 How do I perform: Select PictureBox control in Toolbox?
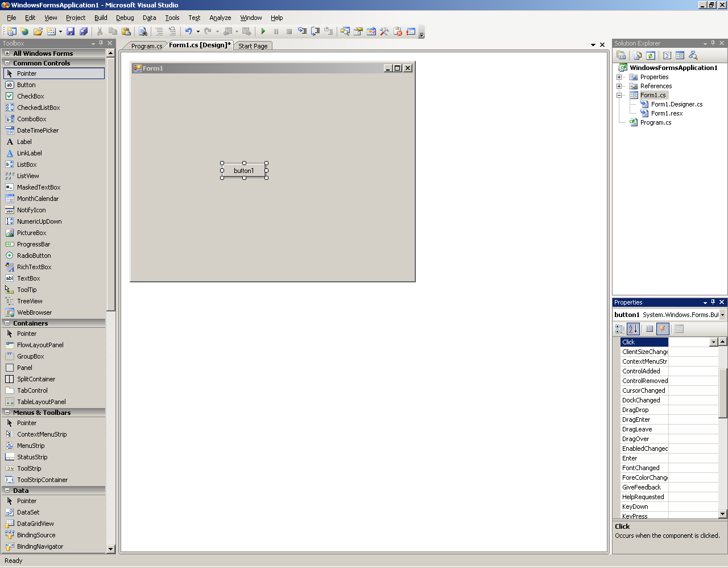(x=54, y=233)
